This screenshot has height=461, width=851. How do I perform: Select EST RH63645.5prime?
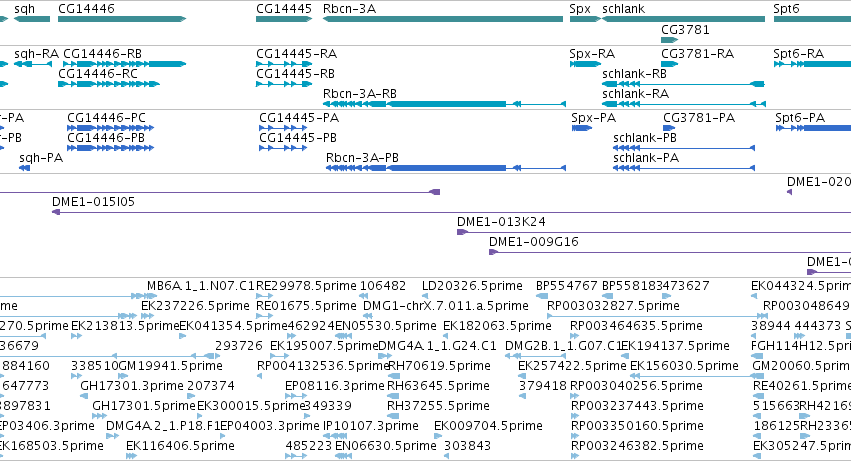point(439,386)
